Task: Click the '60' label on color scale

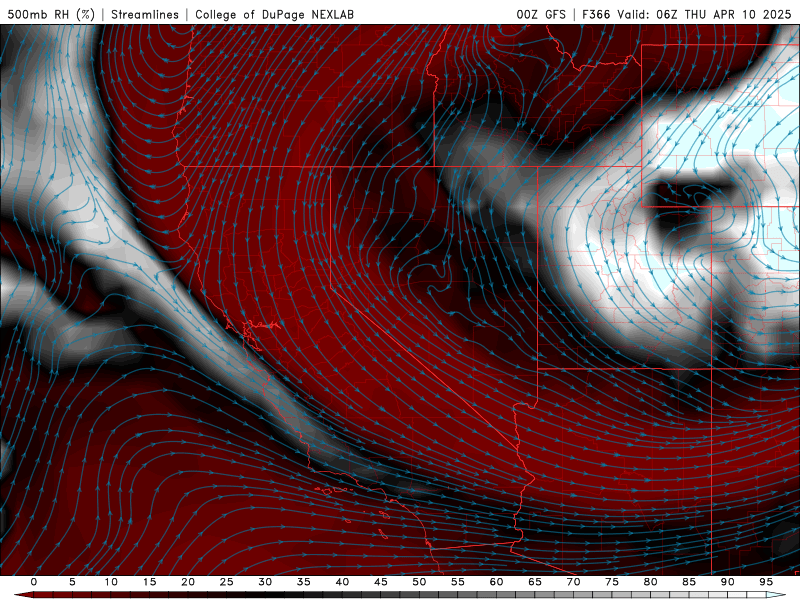Action: point(496,582)
